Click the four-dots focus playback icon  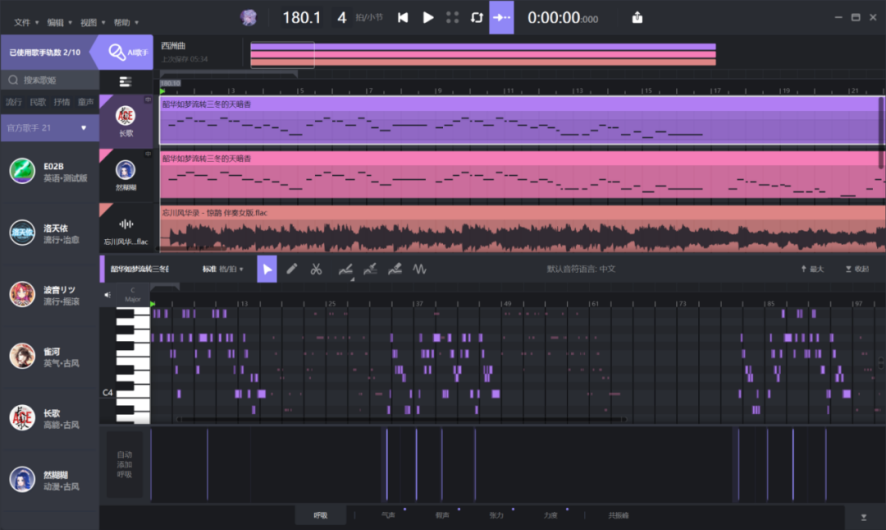[x=453, y=18]
